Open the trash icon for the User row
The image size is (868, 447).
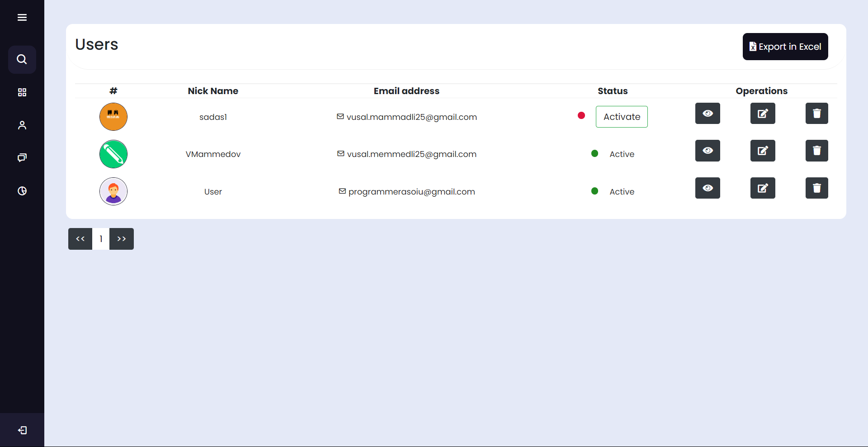[816, 188]
